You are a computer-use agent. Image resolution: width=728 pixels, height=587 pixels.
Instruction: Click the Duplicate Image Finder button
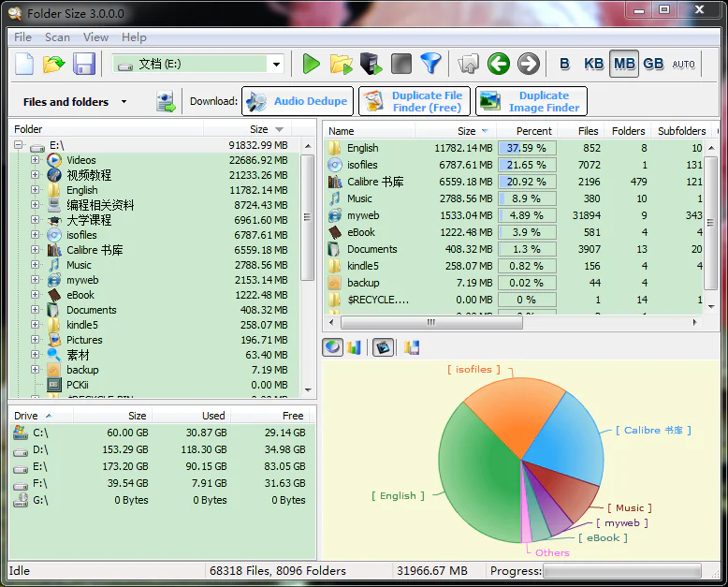click(531, 101)
